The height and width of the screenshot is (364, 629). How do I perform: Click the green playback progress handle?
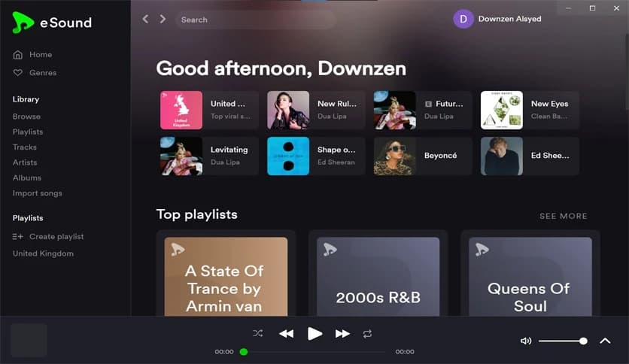click(244, 352)
